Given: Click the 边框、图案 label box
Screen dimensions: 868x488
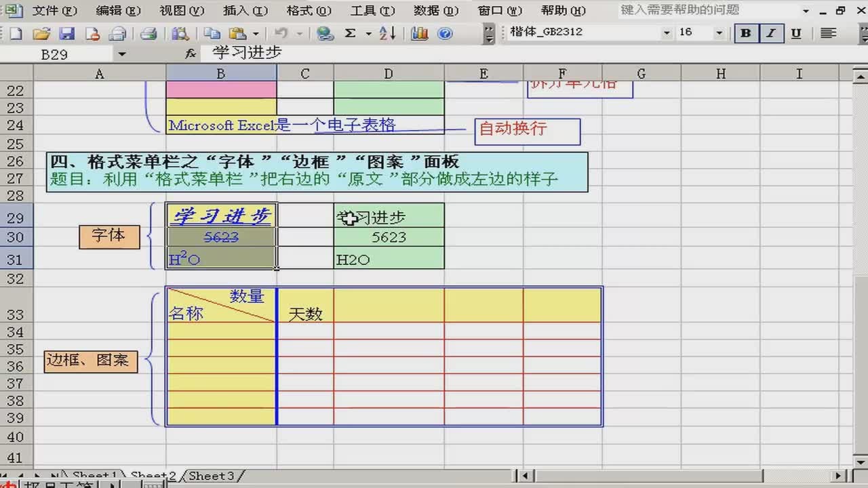Looking at the screenshot, I should click(x=91, y=361).
